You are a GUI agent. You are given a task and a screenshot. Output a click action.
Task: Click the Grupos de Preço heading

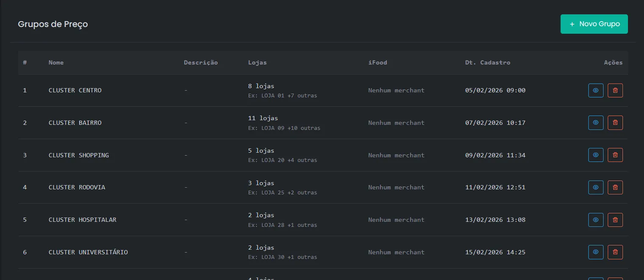point(53,24)
